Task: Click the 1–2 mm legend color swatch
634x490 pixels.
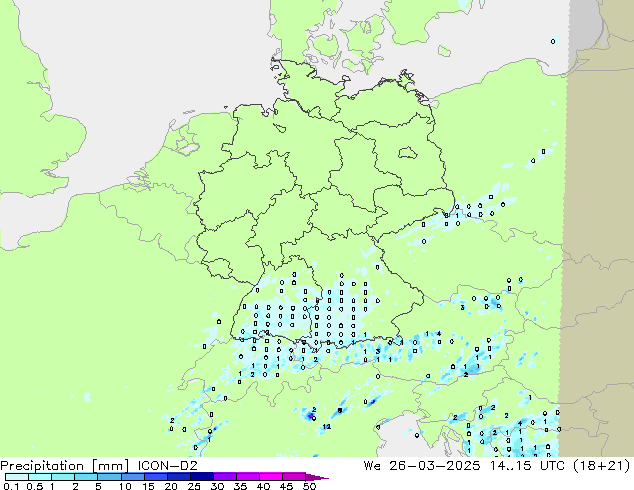Action: pyautogui.click(x=63, y=477)
